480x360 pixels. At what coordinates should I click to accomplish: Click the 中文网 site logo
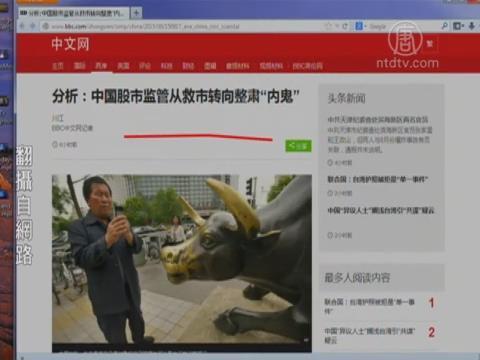pyautogui.click(x=70, y=44)
